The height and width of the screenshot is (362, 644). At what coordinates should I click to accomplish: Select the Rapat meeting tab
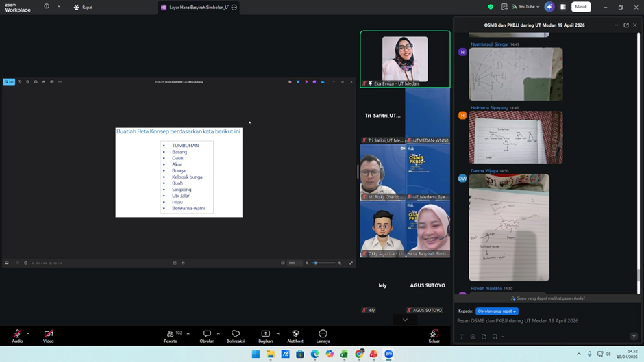coord(83,8)
